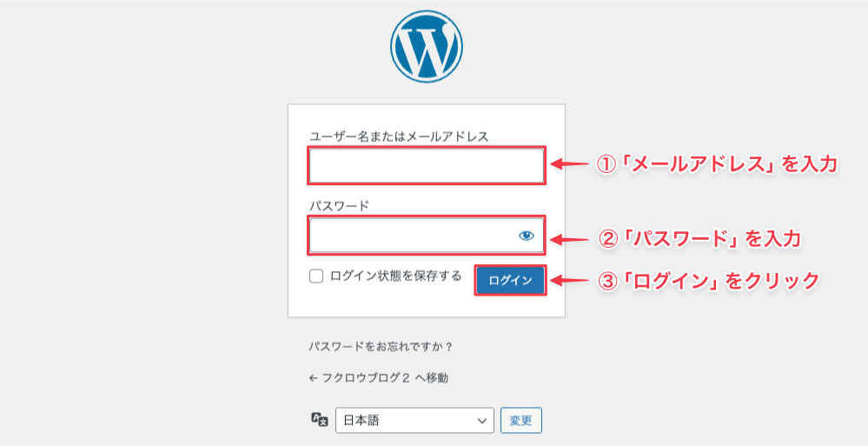Click the language translate icon

tap(320, 419)
